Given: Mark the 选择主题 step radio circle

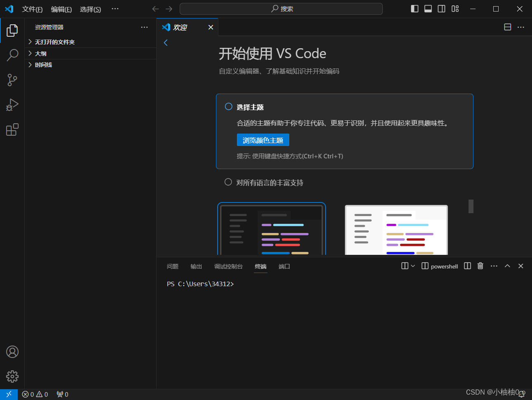Looking at the screenshot, I should click(229, 106).
